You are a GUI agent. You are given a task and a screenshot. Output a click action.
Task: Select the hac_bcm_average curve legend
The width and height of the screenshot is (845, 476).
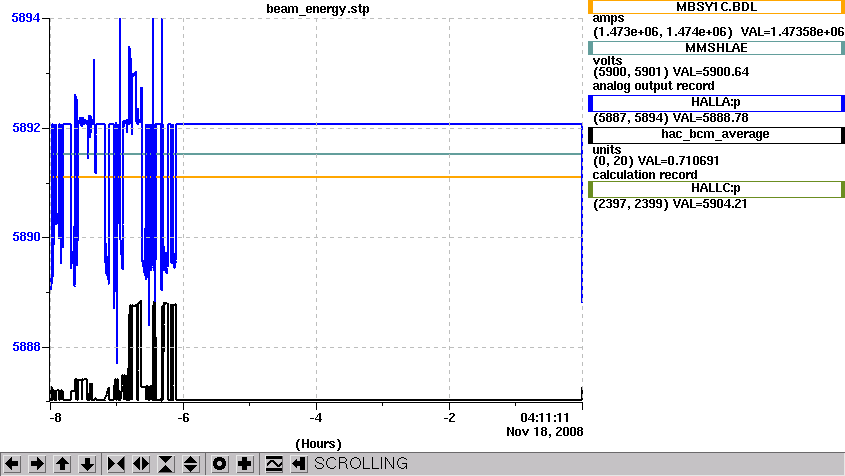click(x=716, y=135)
